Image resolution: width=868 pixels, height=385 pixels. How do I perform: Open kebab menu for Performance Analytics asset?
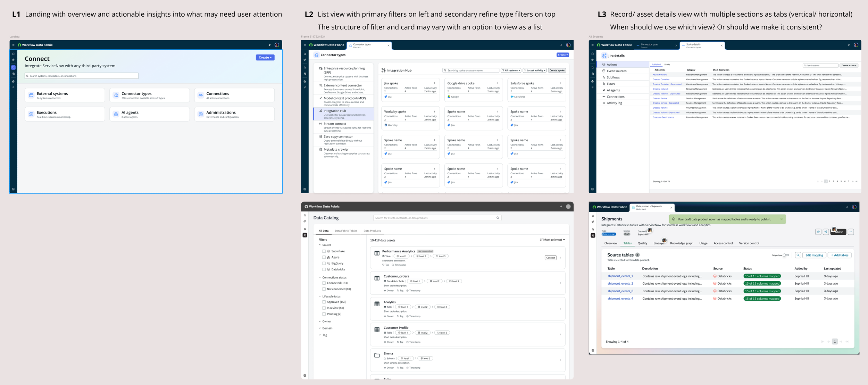point(560,258)
